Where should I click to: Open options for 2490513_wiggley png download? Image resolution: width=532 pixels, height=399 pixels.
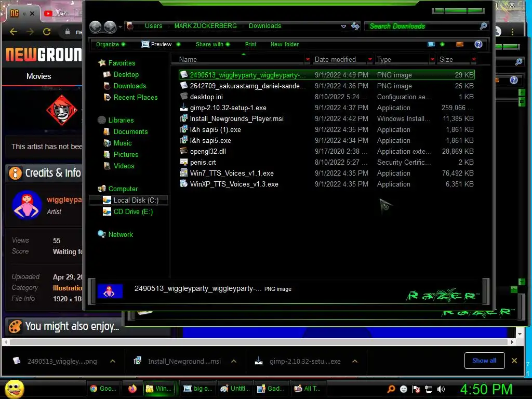(113, 362)
